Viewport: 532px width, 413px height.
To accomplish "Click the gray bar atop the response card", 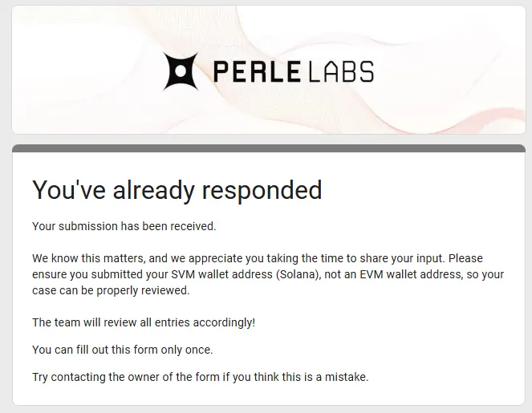I will (x=269, y=148).
